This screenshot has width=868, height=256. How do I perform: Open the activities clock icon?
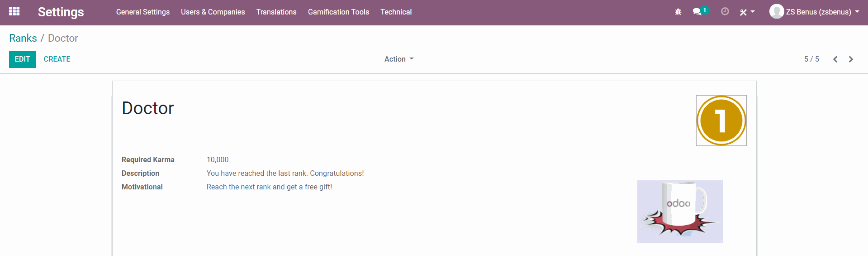(725, 12)
